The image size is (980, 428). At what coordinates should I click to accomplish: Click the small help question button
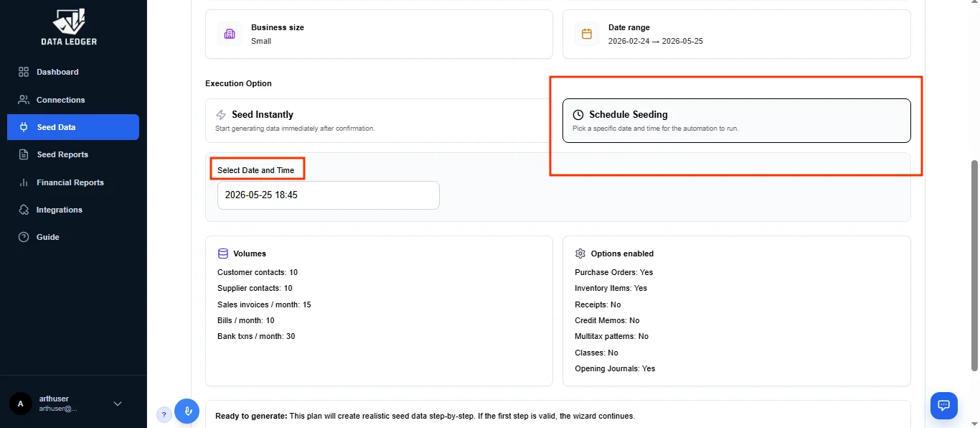(x=164, y=414)
